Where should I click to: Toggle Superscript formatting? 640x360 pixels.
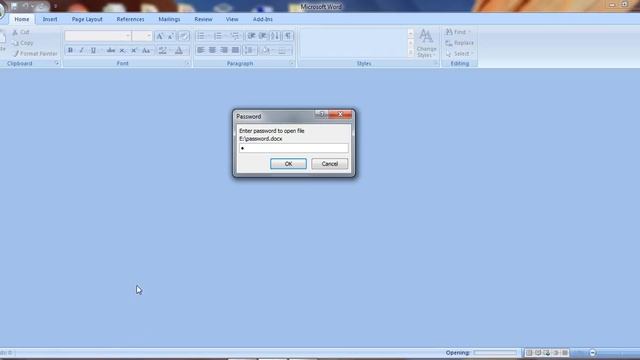point(133,50)
